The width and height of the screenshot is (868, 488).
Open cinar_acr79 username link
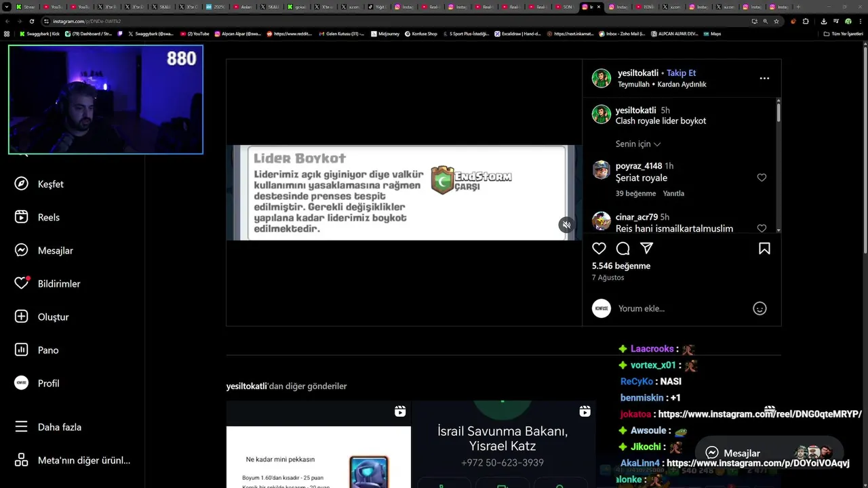pyautogui.click(x=637, y=217)
